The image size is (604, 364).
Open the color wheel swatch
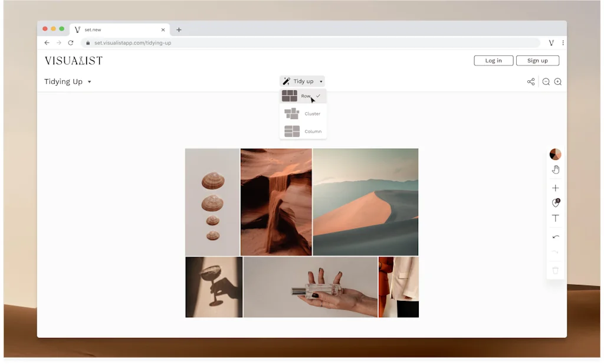[555, 153]
